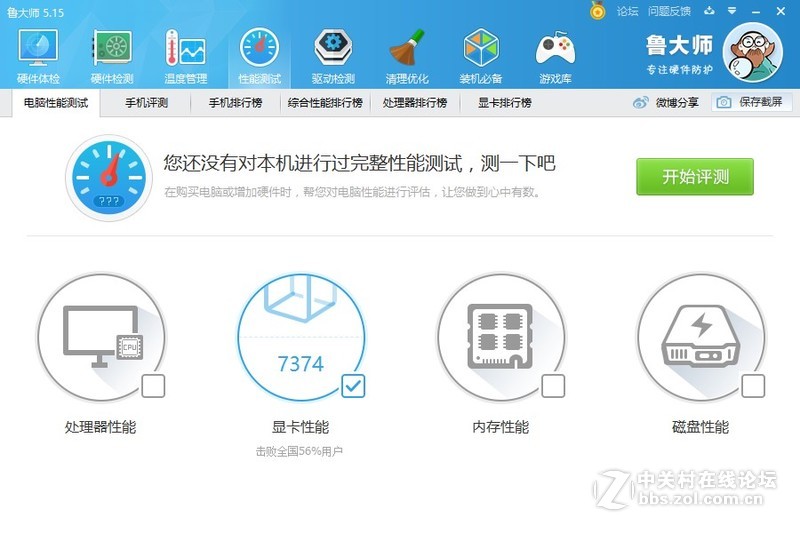Click the 处理器性能 CPU monitor icon
The image size is (800, 533).
[x=102, y=337]
